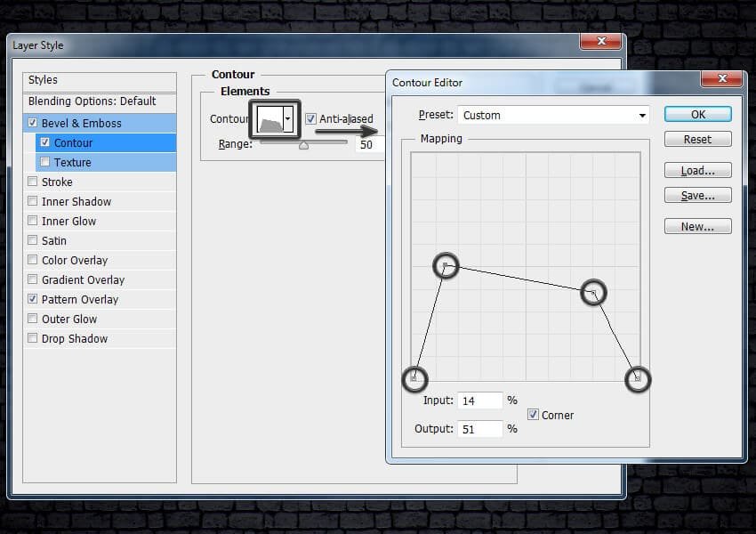
Task: Uncheck the Corner checkbox
Action: pyautogui.click(x=534, y=415)
